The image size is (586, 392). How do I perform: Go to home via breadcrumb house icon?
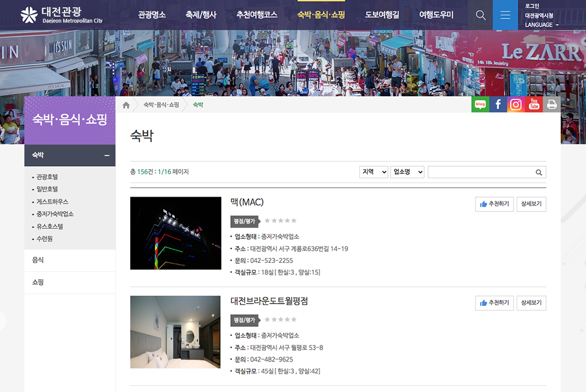tap(126, 105)
